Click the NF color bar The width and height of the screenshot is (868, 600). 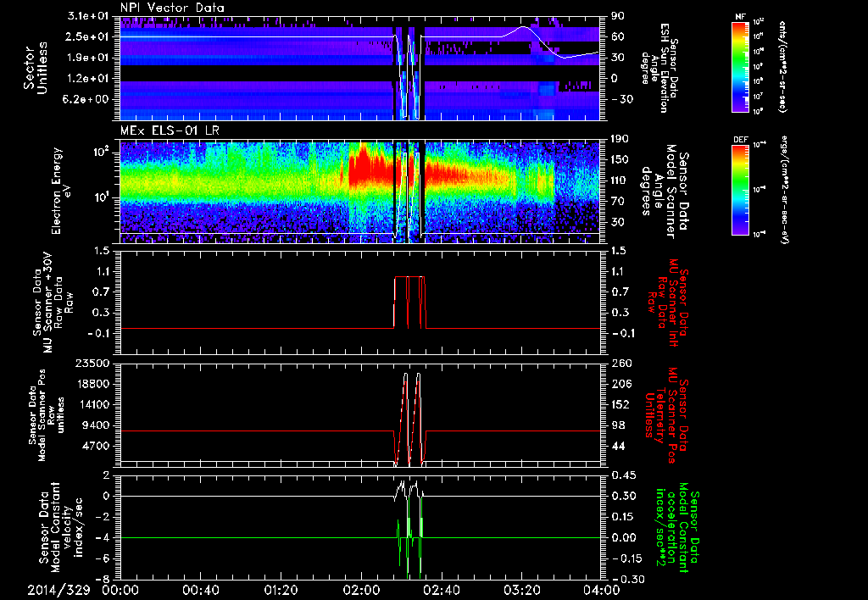(x=740, y=66)
